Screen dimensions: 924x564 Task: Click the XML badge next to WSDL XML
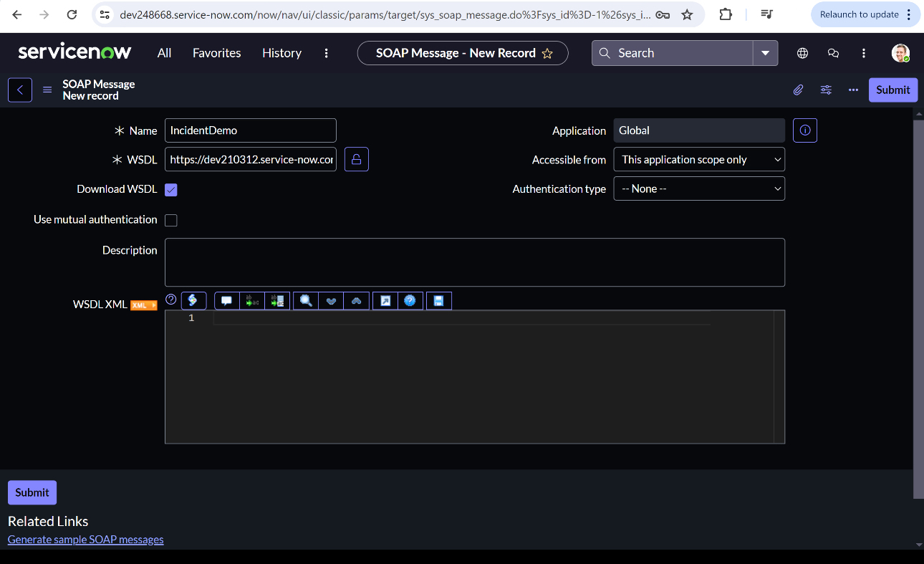point(143,305)
